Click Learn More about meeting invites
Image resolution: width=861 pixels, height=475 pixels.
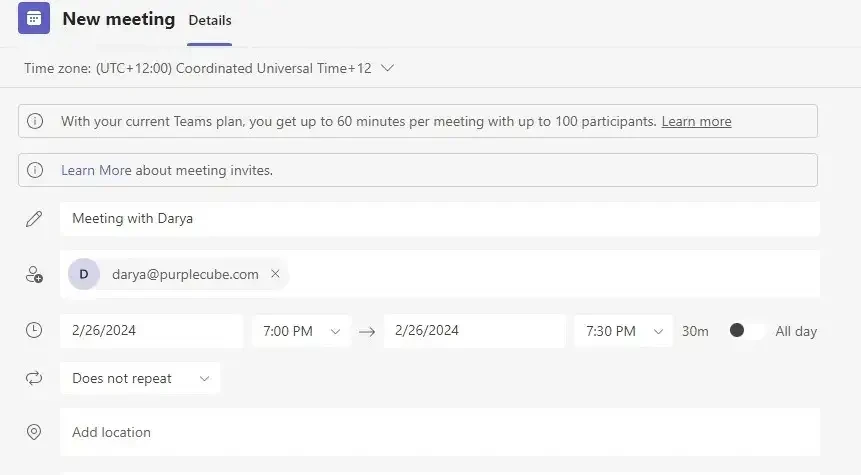(167, 170)
